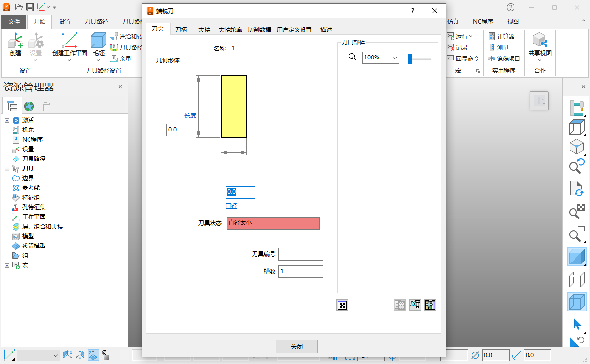Click the 测量 measure icon
Screen dimensions: 590x364
tap(492, 47)
